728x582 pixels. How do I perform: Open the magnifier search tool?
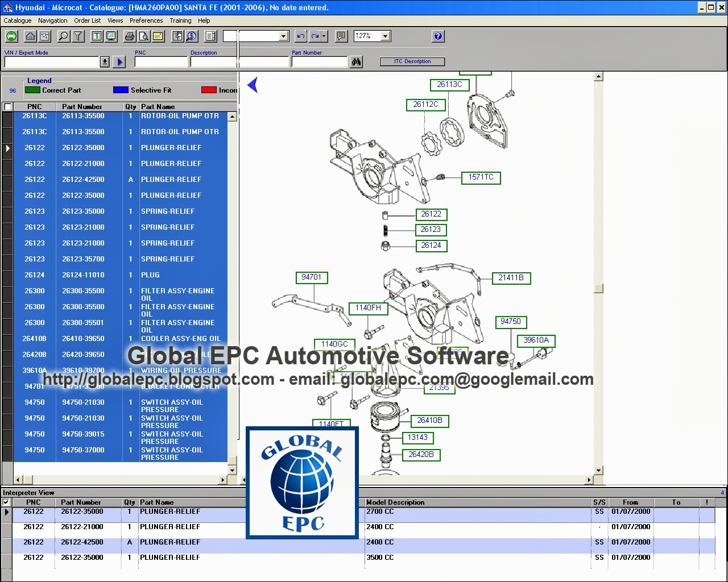(x=64, y=36)
